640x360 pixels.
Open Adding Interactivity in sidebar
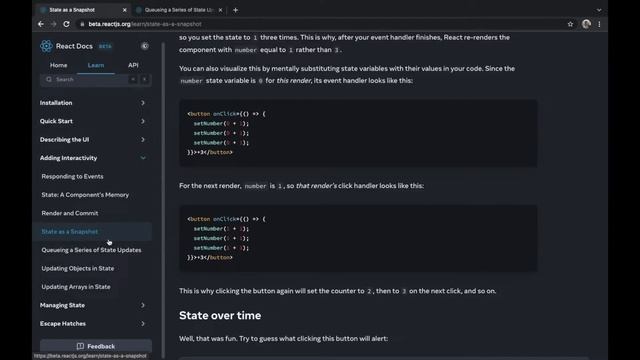click(69, 158)
